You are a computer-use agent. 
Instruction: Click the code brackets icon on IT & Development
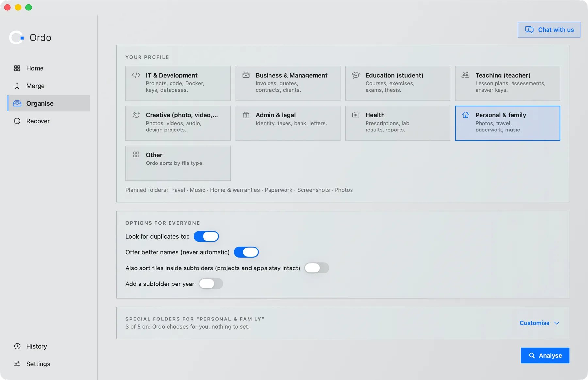(x=136, y=75)
